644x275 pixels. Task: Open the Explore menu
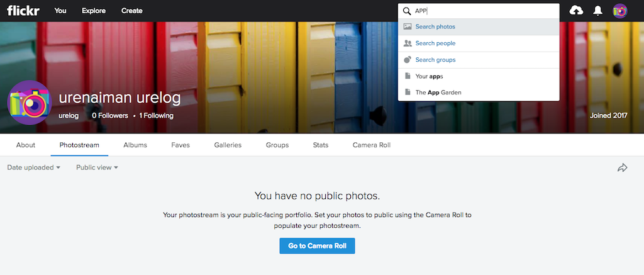[94, 11]
